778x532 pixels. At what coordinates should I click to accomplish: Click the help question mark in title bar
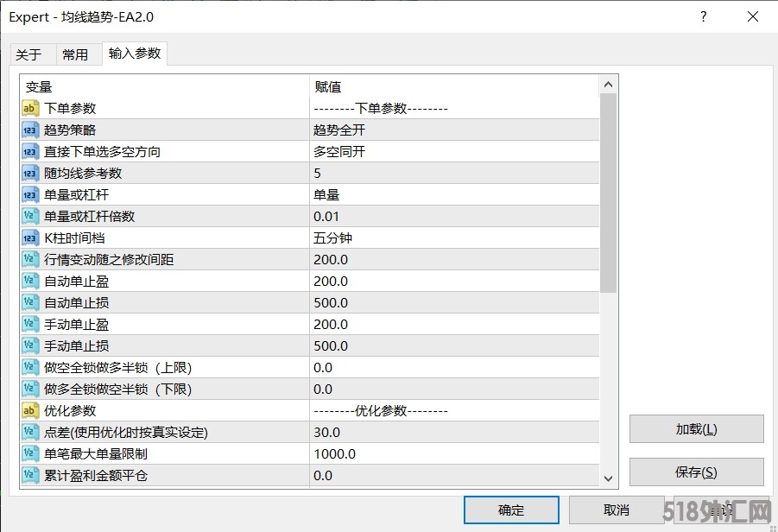(704, 17)
